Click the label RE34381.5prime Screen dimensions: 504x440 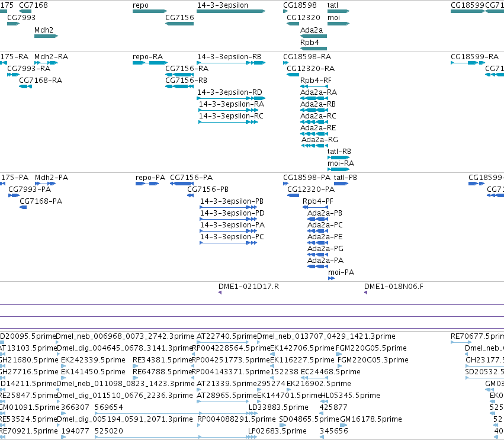(162, 360)
